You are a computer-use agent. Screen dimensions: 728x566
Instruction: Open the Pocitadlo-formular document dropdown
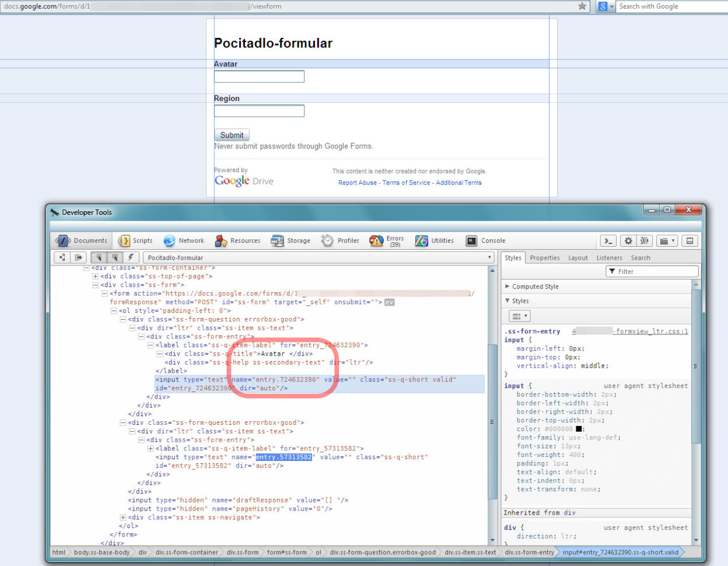tap(319, 257)
